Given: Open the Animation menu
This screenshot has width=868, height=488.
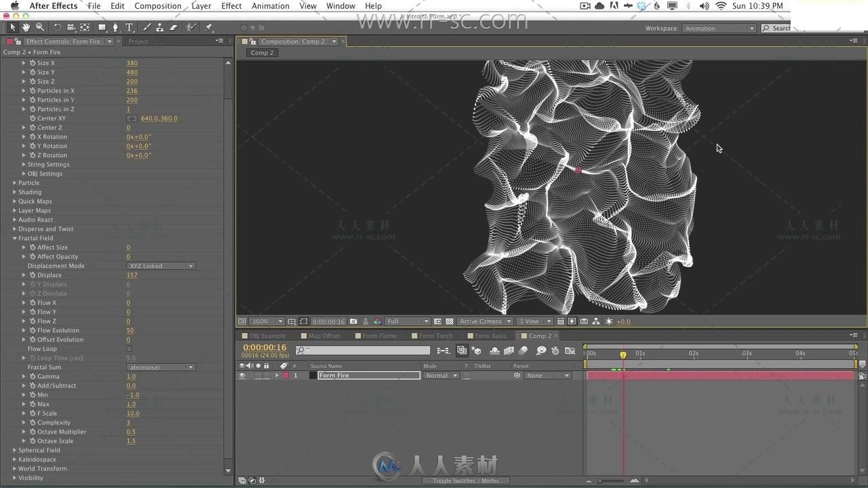Looking at the screenshot, I should tap(270, 6).
